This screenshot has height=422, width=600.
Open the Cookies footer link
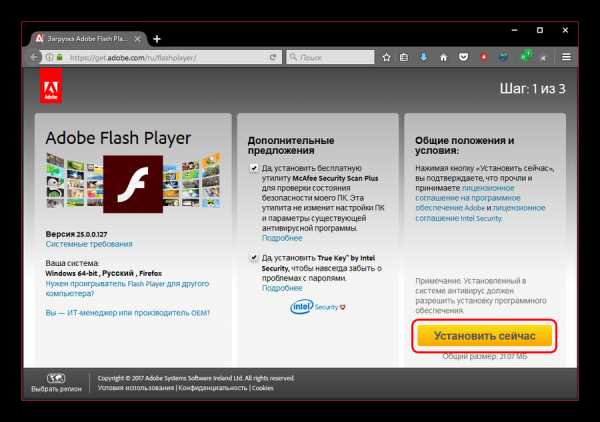[263, 388]
